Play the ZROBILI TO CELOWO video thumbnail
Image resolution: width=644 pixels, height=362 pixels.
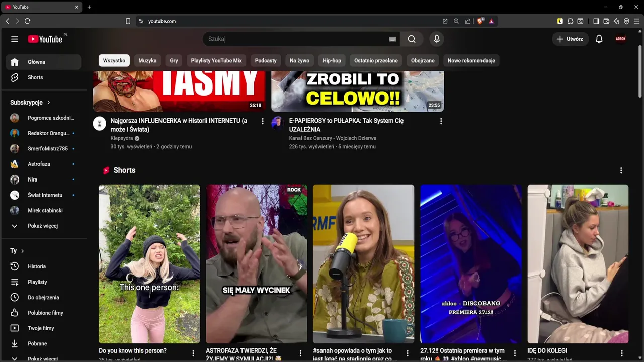click(358, 91)
